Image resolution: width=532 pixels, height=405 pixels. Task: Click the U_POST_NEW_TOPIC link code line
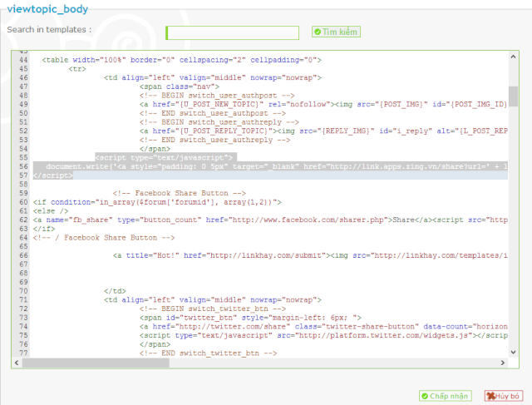click(x=323, y=104)
